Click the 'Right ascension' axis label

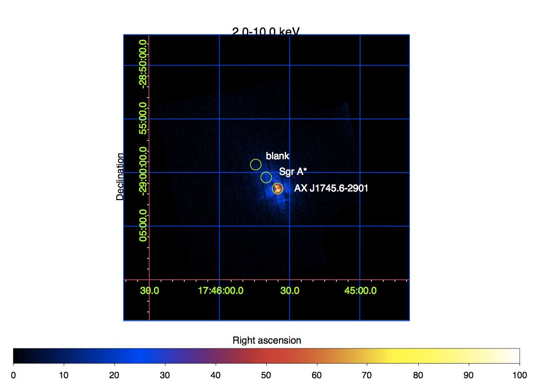tap(267, 340)
